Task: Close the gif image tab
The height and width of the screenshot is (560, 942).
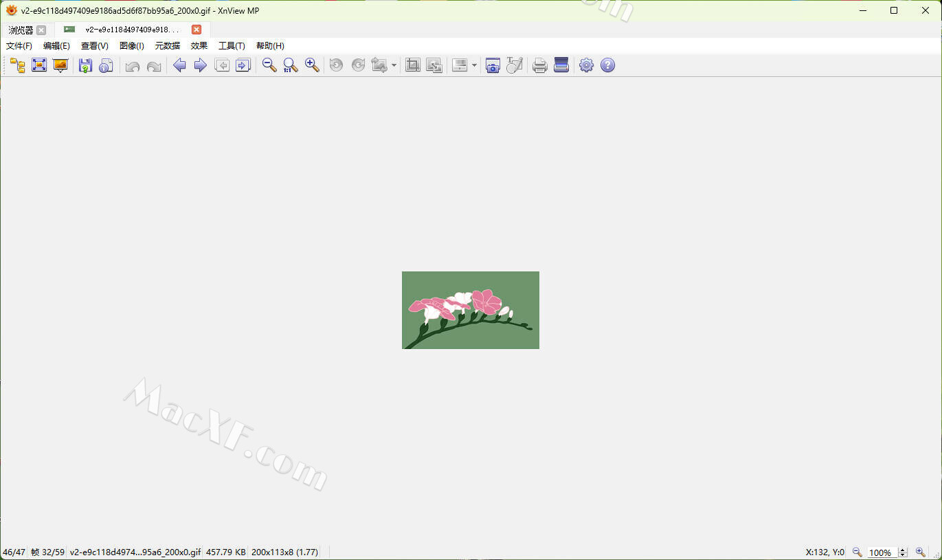Action: (197, 30)
